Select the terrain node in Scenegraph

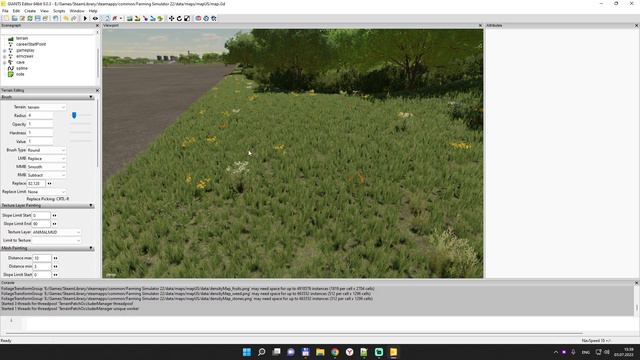click(22, 38)
